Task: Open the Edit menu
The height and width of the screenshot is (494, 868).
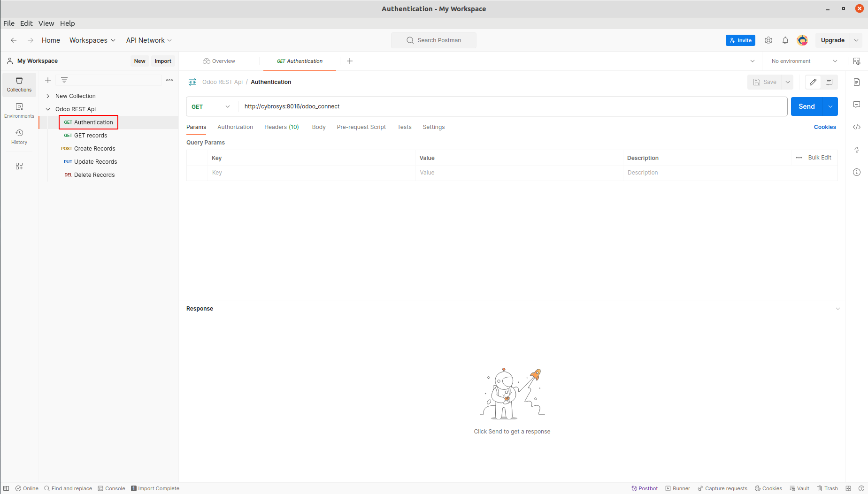Action: point(26,23)
